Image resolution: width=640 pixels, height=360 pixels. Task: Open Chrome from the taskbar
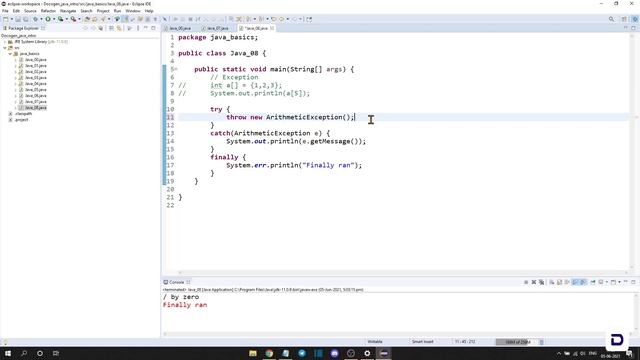[269, 353]
